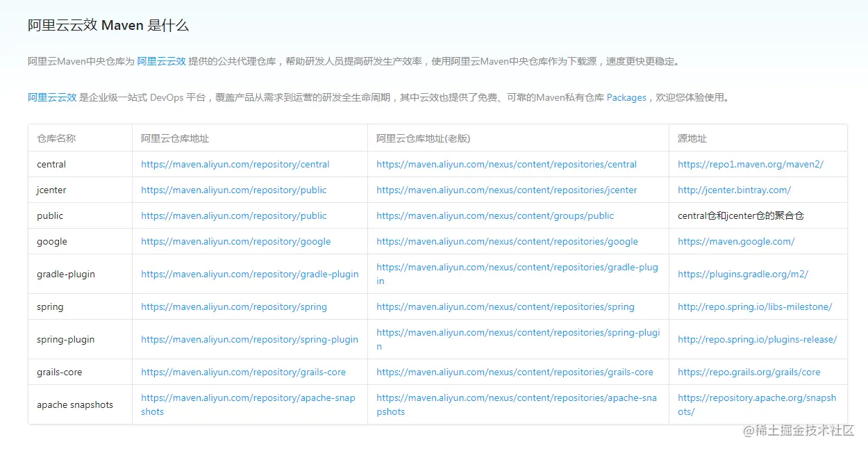Open nexus repositories/gradle-plugin old link

517,274
